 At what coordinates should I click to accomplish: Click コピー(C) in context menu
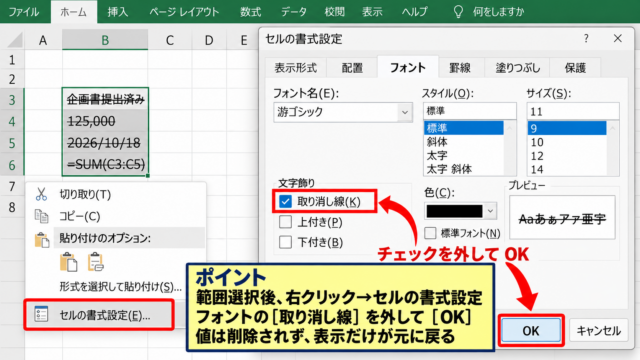(80, 216)
